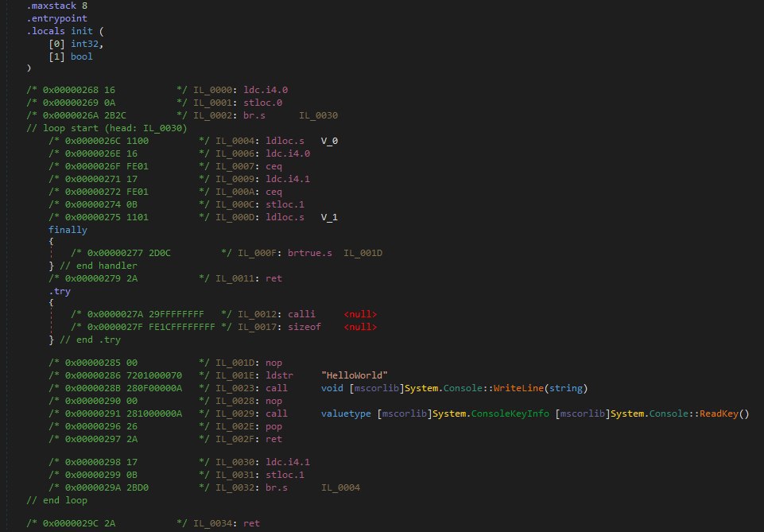Click the bytes "1100"
Screen dimensions: 764x532
[138, 141]
